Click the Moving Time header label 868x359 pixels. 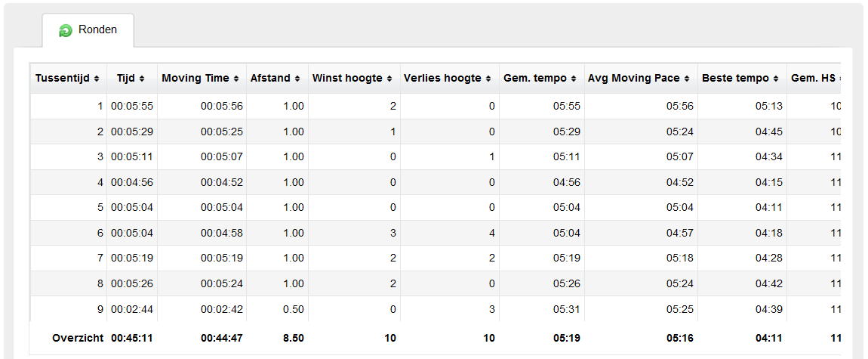[x=195, y=79]
